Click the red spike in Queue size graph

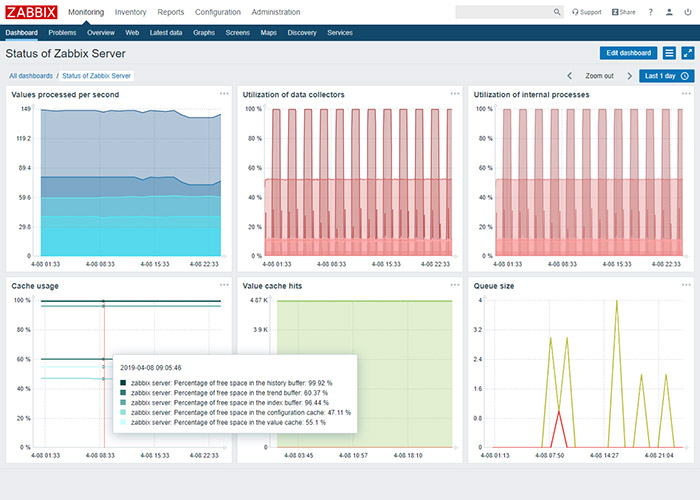pos(558,413)
